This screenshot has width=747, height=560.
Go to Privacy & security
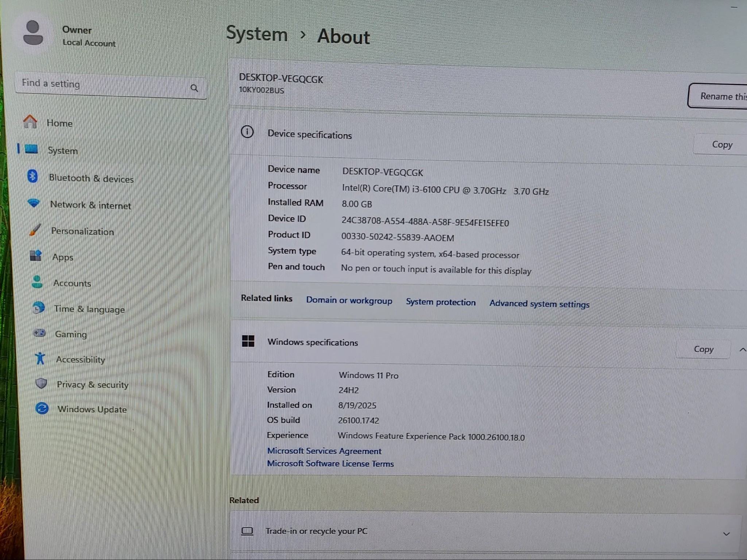93,385
